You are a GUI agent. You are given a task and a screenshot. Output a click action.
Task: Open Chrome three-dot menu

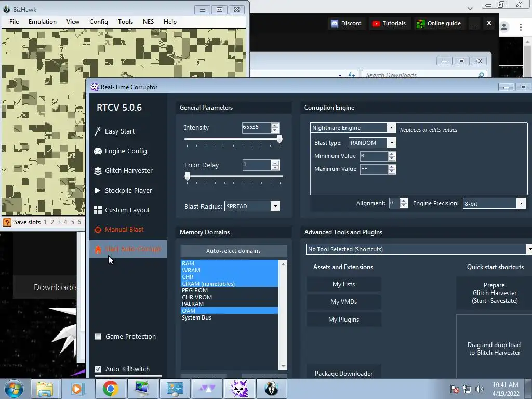pyautogui.click(x=521, y=27)
